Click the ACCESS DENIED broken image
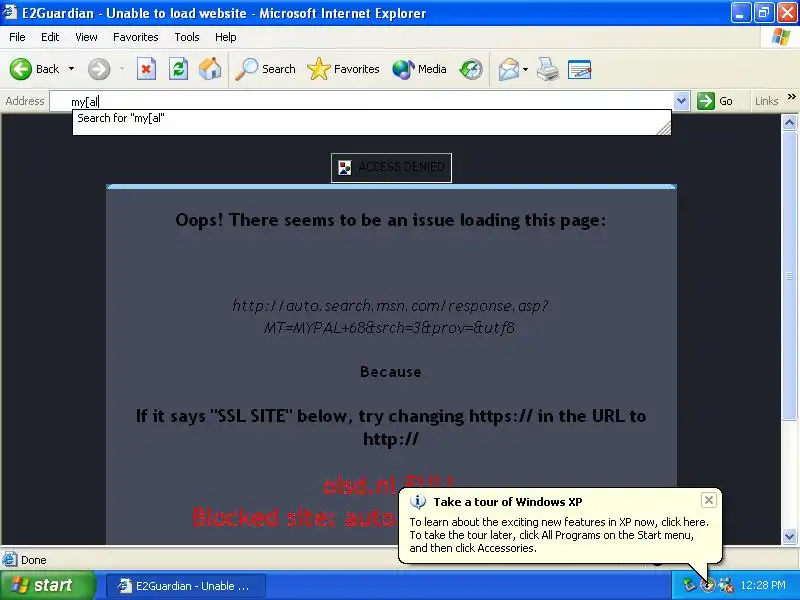This screenshot has height=600, width=800. [391, 167]
